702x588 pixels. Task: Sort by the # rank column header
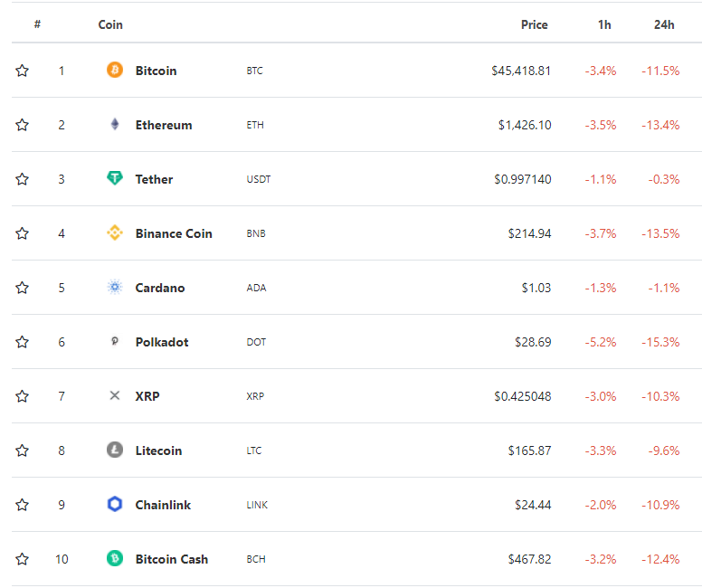38,24
